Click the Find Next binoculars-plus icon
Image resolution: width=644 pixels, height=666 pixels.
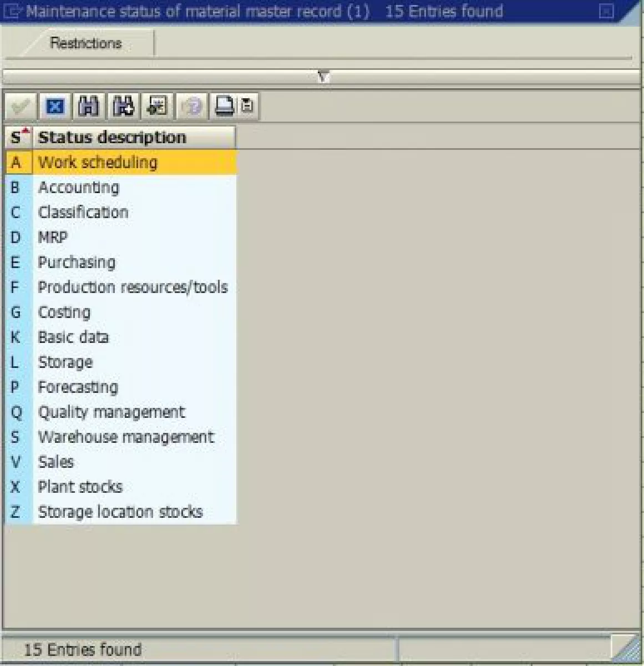(123, 106)
